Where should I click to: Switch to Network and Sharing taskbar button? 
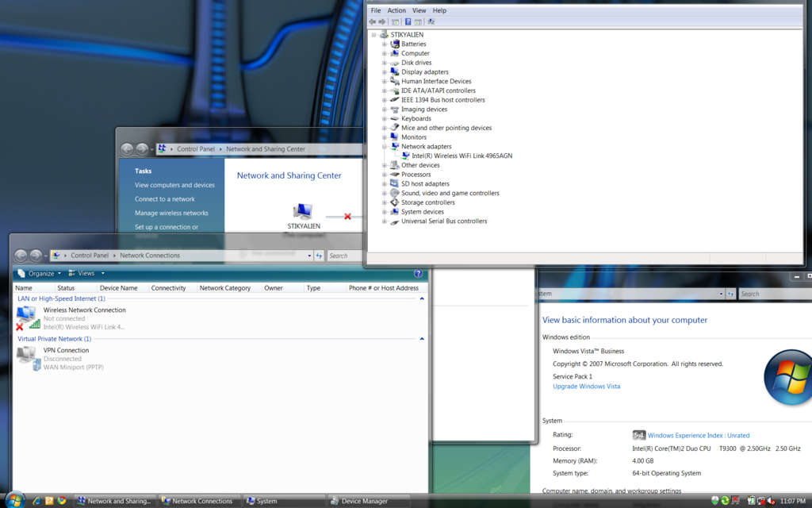[114, 501]
